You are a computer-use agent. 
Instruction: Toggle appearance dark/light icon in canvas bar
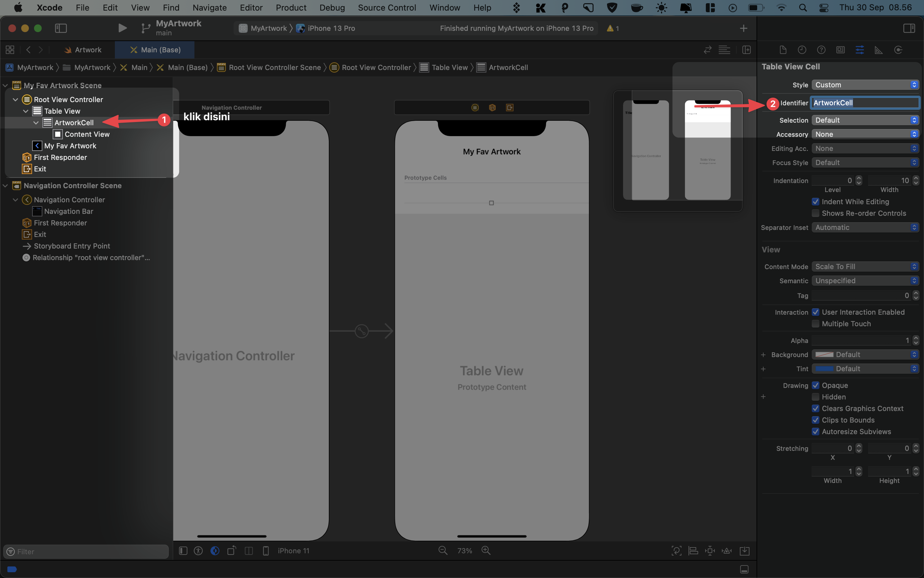click(215, 550)
